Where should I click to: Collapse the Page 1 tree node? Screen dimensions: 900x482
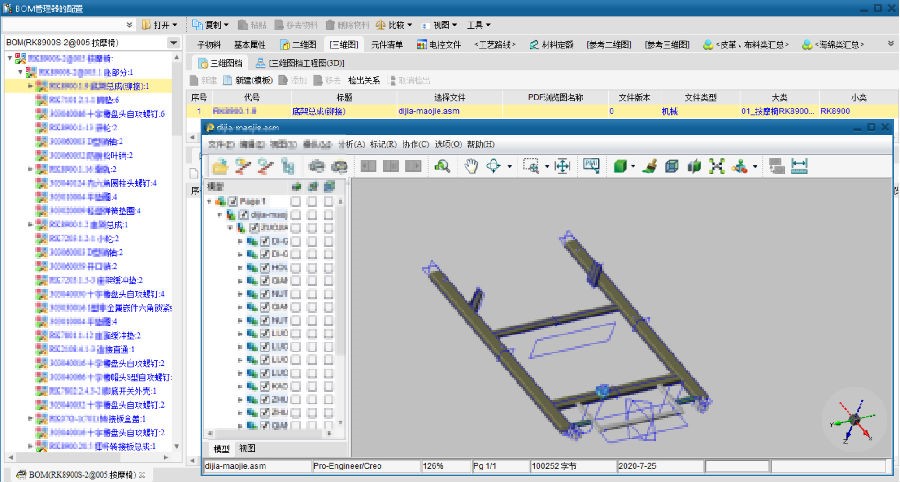[210, 201]
